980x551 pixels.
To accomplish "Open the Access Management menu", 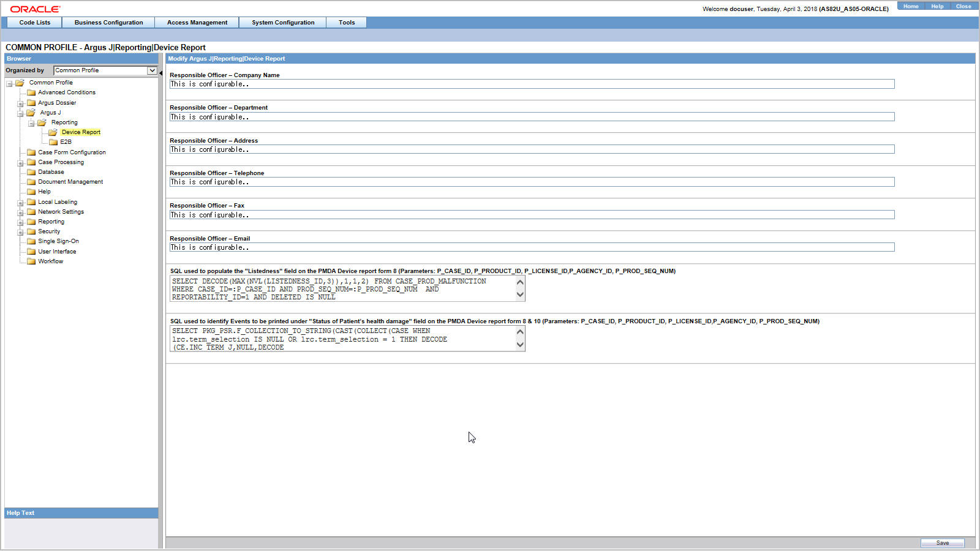I will coord(197,23).
